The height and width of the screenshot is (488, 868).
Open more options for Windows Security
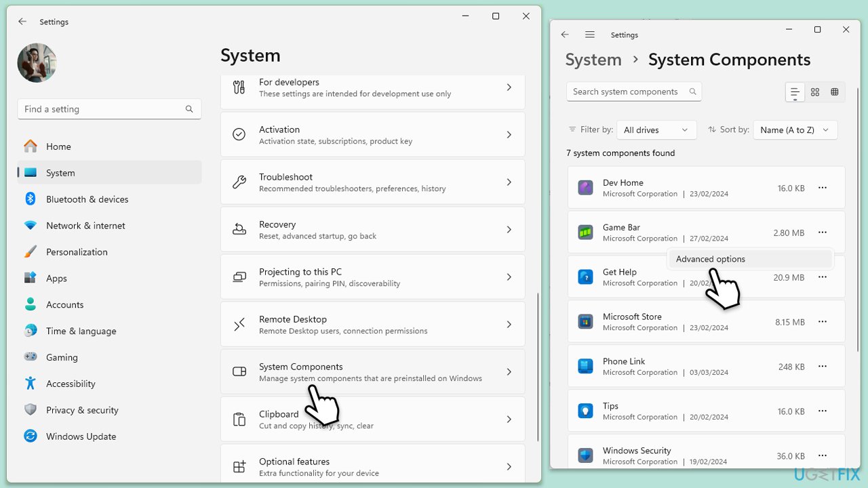823,455
